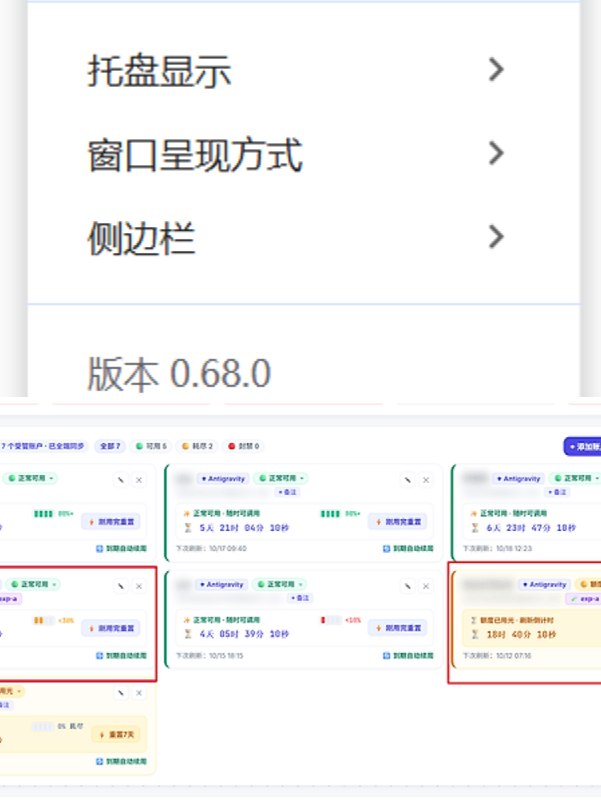Screen dimensions: 601x800
Task: Edit the card left of the 5天 21时 card
Action: pos(120,480)
